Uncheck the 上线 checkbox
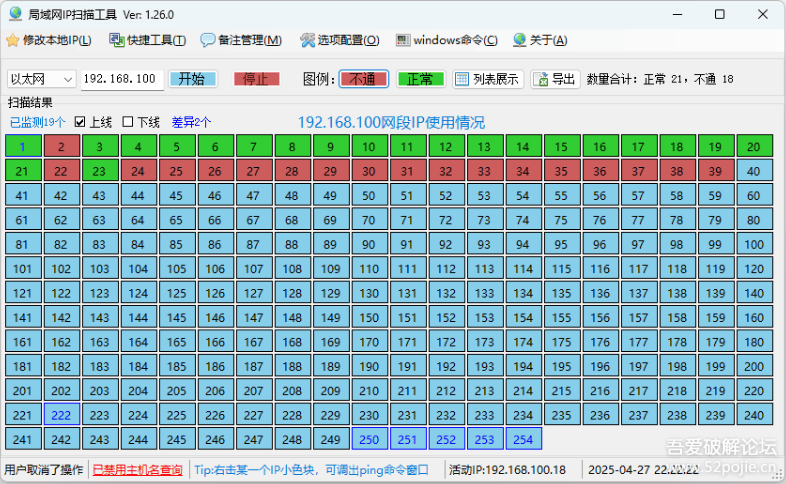The image size is (786, 484). tap(81, 122)
